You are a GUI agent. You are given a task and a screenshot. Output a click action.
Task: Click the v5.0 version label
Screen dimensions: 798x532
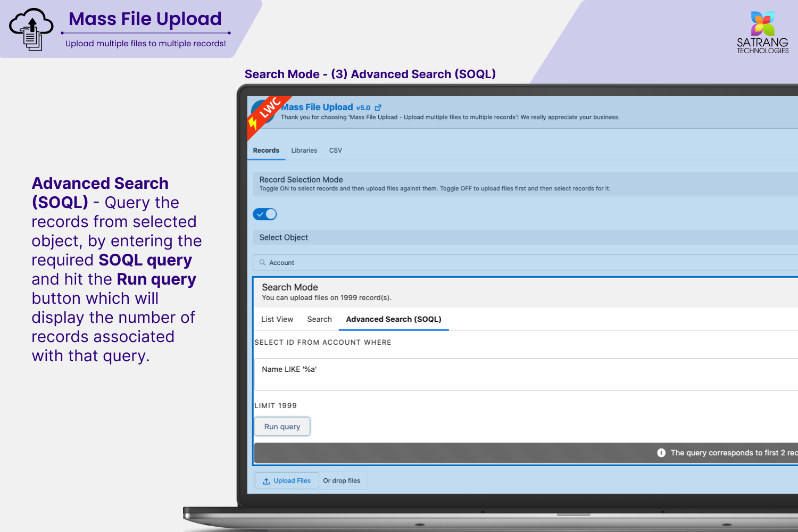coord(363,108)
